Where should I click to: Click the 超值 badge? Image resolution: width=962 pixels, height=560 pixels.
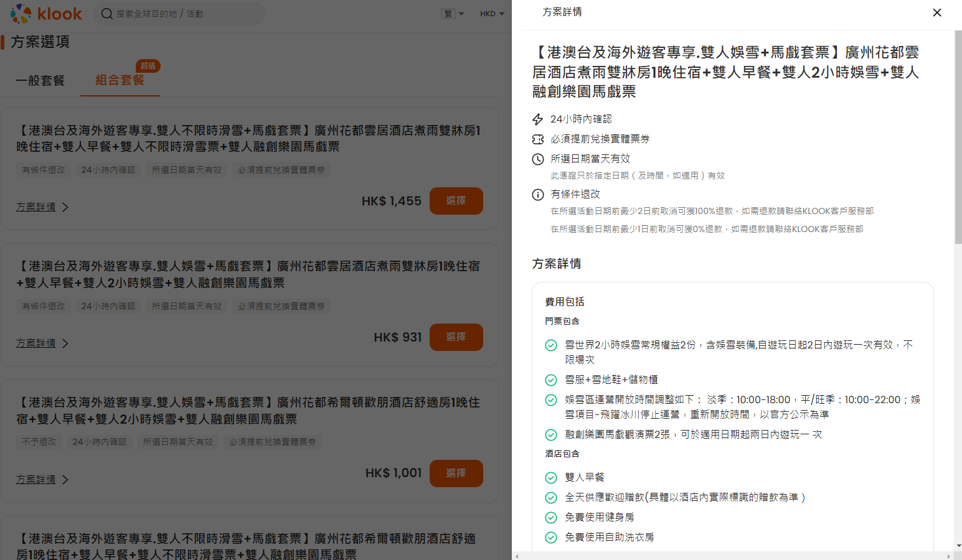coord(148,65)
